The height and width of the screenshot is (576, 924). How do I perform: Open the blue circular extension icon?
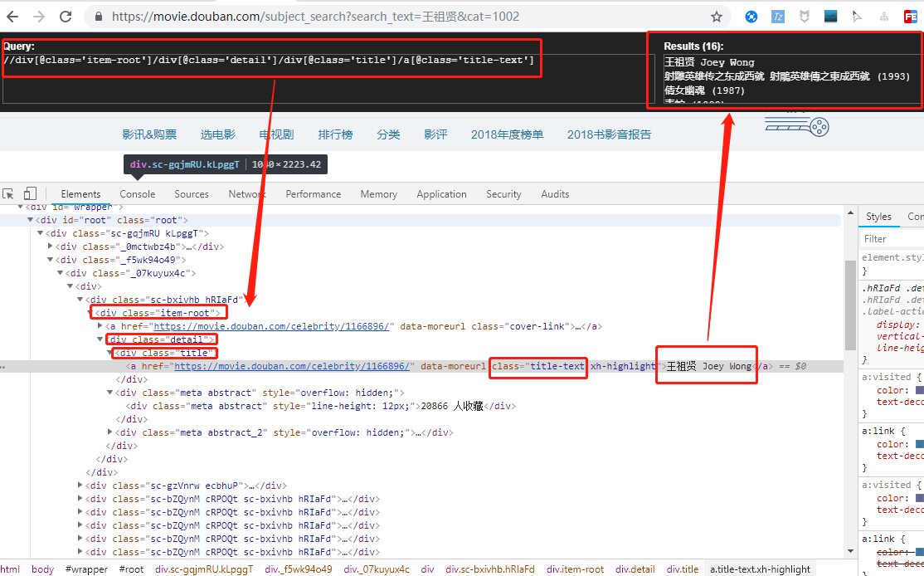click(751, 17)
